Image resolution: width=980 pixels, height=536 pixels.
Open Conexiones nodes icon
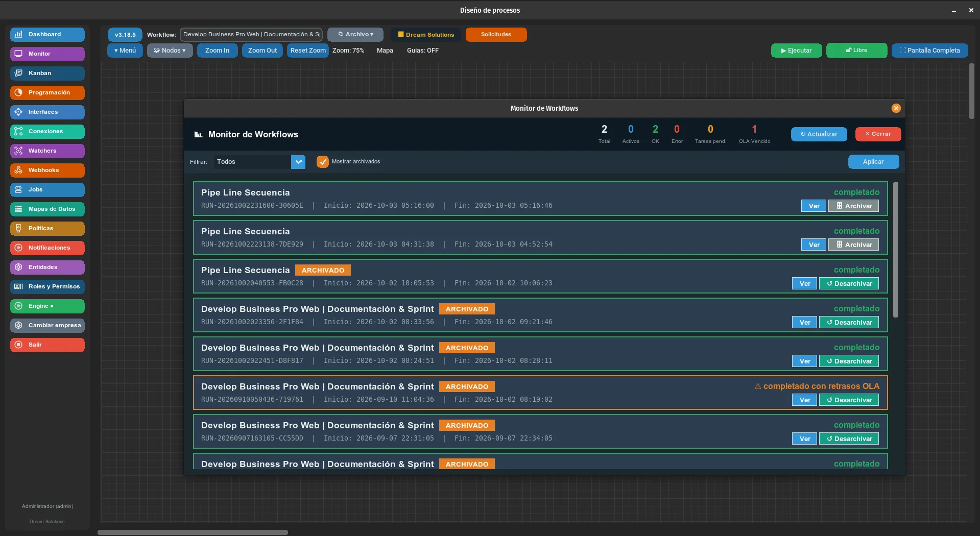tap(18, 132)
